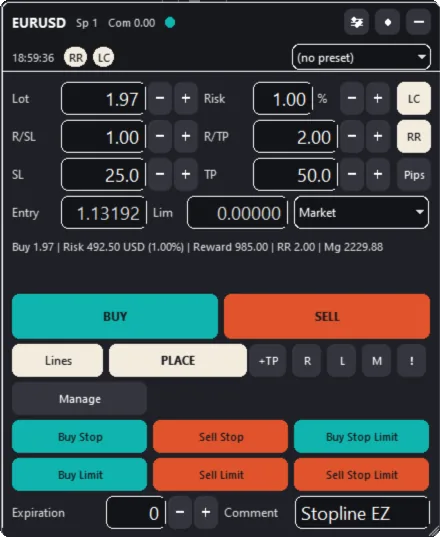Increase the R/TP value with plus

coord(378,137)
